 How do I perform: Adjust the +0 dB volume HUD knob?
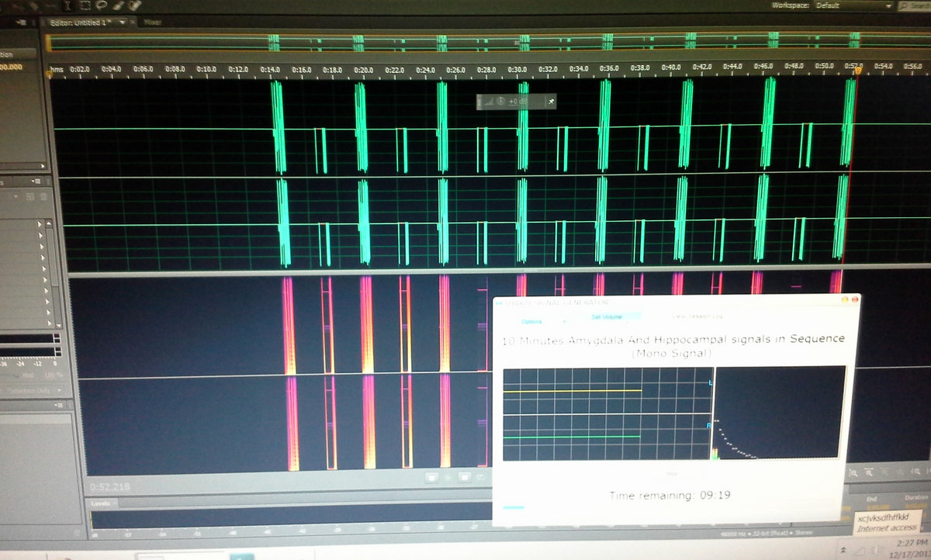[x=500, y=101]
